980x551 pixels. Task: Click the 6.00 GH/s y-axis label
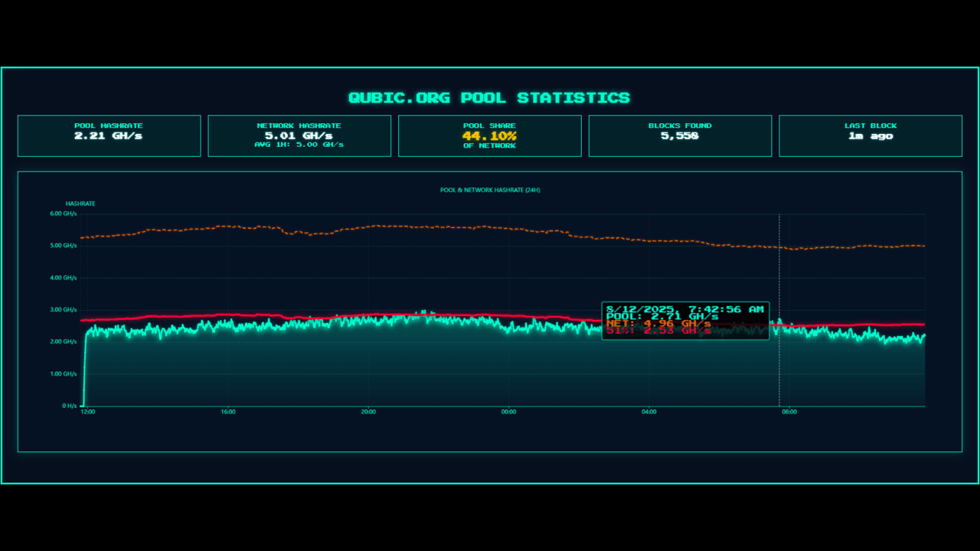click(64, 214)
